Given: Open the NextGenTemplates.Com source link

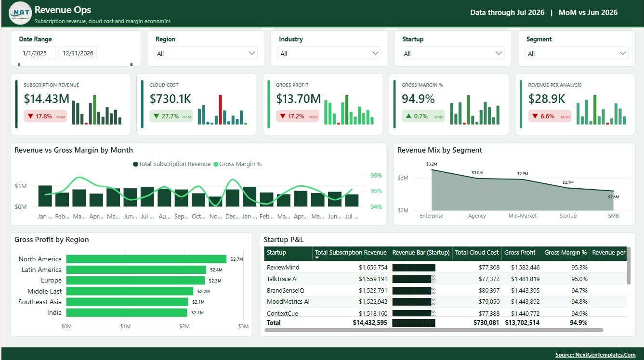Looking at the screenshot, I should click(x=595, y=355).
